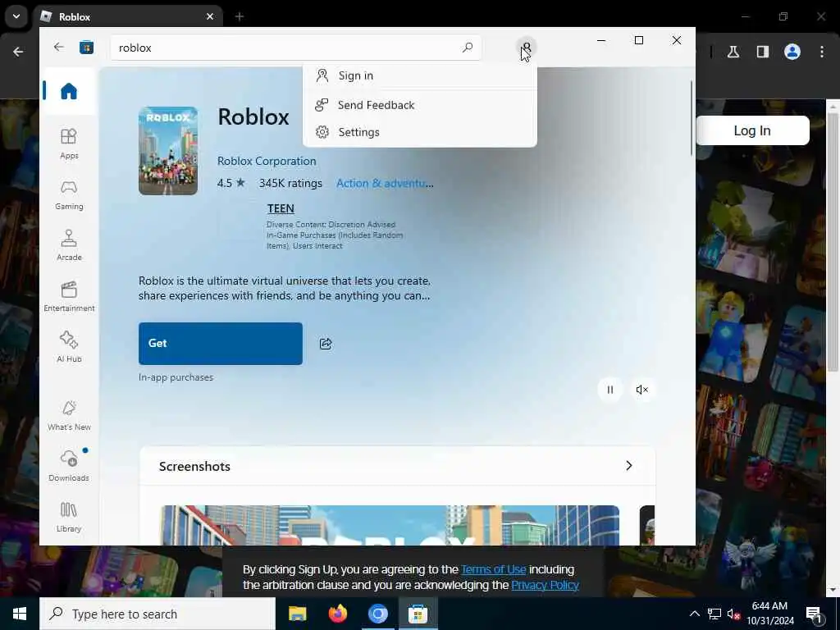Open File Explorer from taskbar
The width and height of the screenshot is (840, 630).
click(x=297, y=614)
